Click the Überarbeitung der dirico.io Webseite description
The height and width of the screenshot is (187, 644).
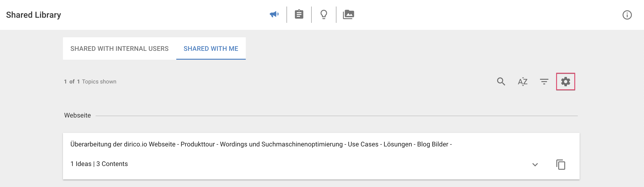click(261, 144)
